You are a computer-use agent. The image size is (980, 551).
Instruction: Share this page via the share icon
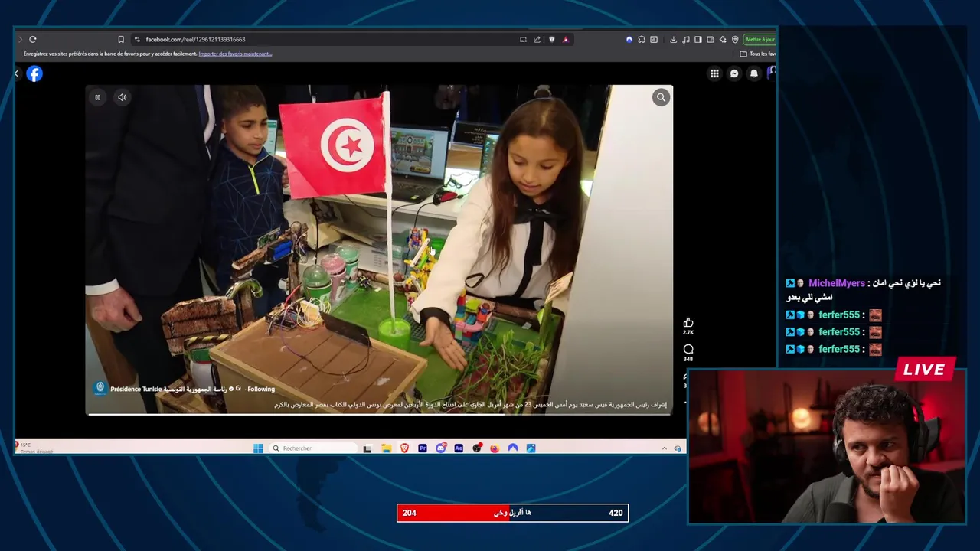point(537,40)
